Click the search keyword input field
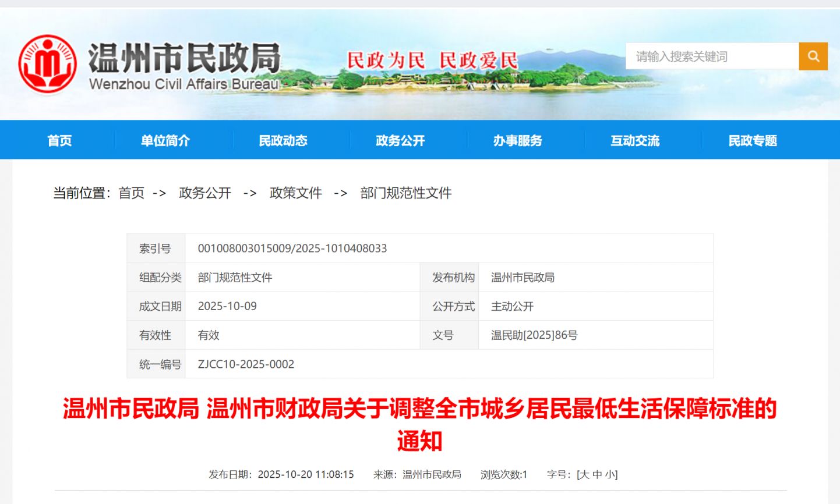Viewport: 840px width, 504px height. 711,56
